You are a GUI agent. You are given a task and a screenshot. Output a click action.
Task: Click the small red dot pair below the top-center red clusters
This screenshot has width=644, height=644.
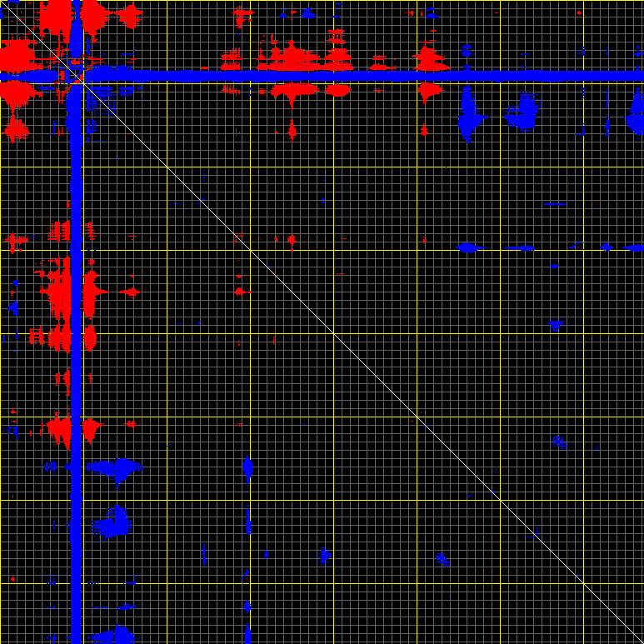point(292,240)
